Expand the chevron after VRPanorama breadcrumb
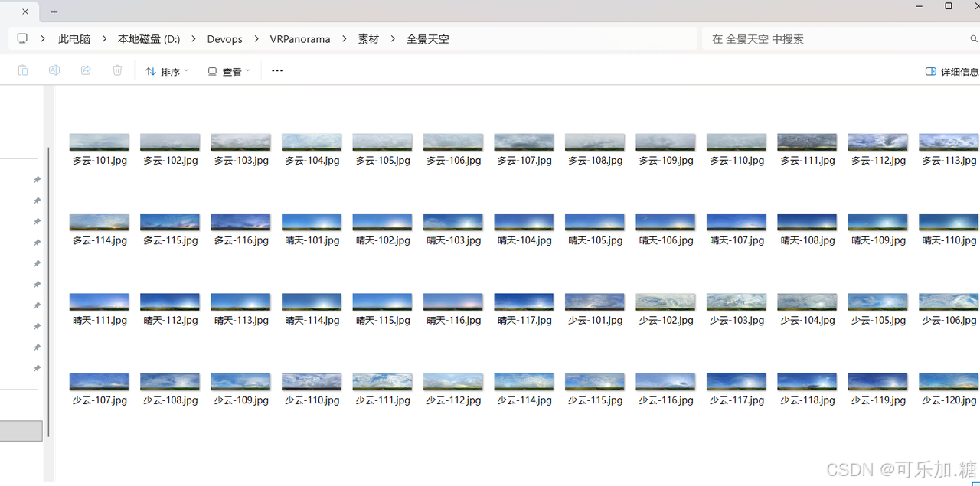The width and height of the screenshot is (980, 486). coord(344,39)
